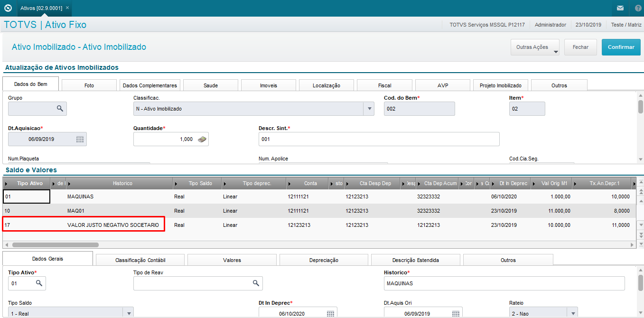Open the upper Outros tab

click(559, 85)
